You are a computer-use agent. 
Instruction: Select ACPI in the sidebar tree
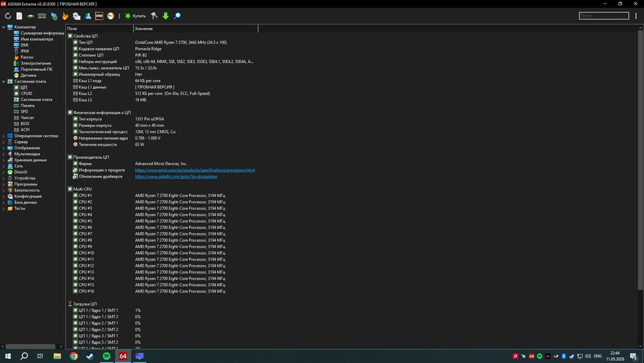point(22,130)
